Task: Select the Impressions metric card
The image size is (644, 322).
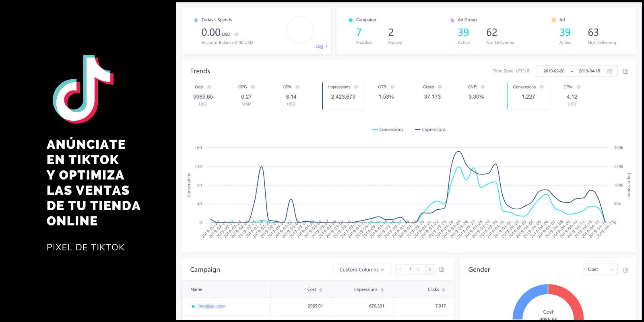Action: pos(343,96)
